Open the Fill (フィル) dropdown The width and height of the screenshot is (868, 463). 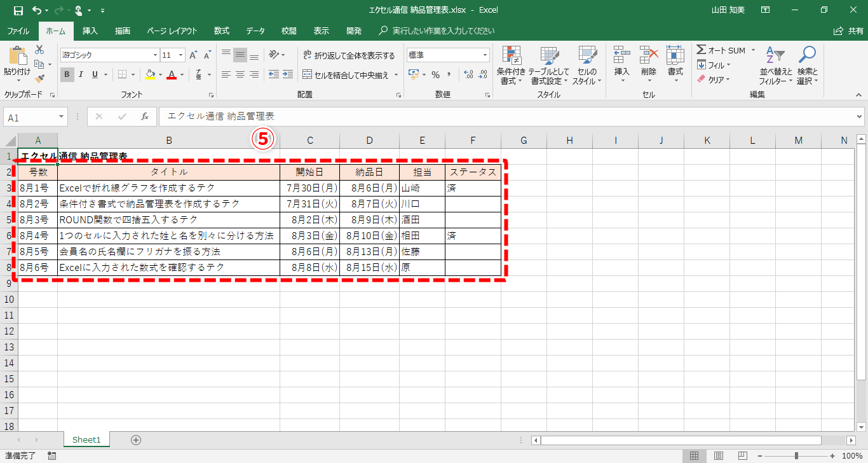714,65
